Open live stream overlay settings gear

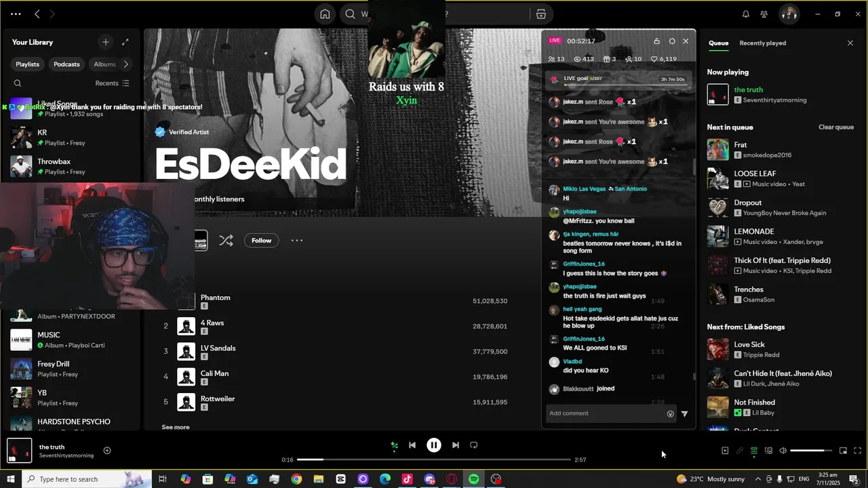(x=672, y=41)
